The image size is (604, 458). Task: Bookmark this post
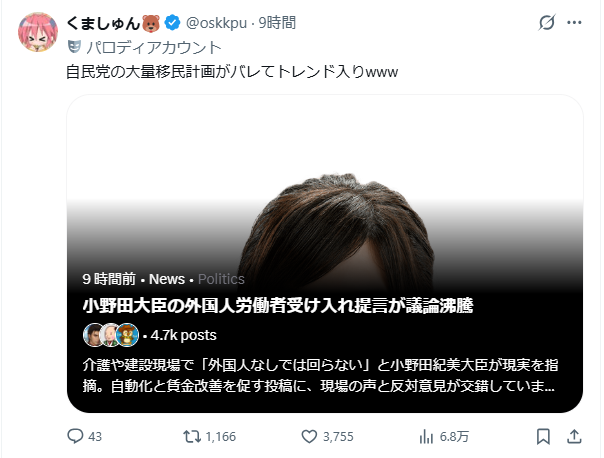(x=543, y=436)
